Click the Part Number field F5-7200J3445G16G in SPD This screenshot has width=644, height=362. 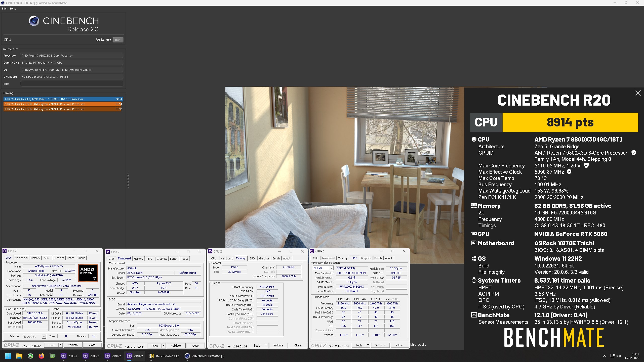coord(351,287)
